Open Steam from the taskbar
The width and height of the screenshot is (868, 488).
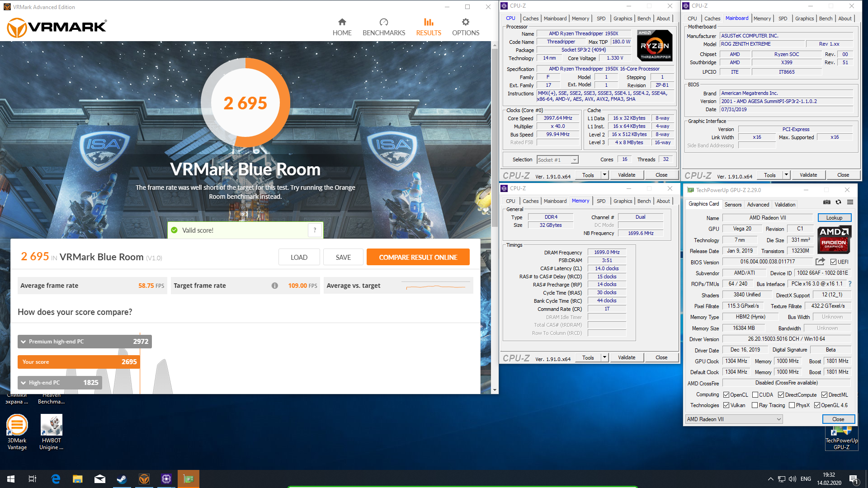pos(122,479)
